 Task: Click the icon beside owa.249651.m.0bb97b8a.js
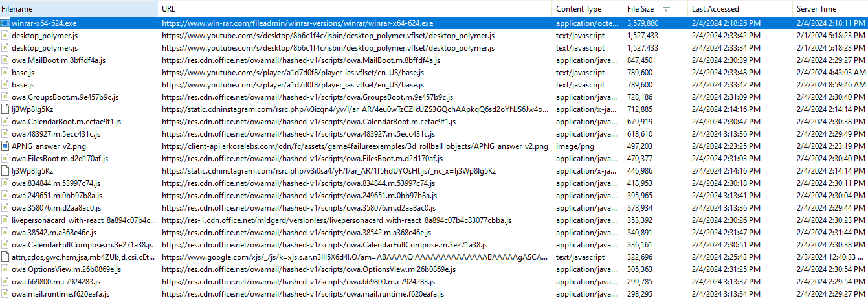(x=5, y=195)
